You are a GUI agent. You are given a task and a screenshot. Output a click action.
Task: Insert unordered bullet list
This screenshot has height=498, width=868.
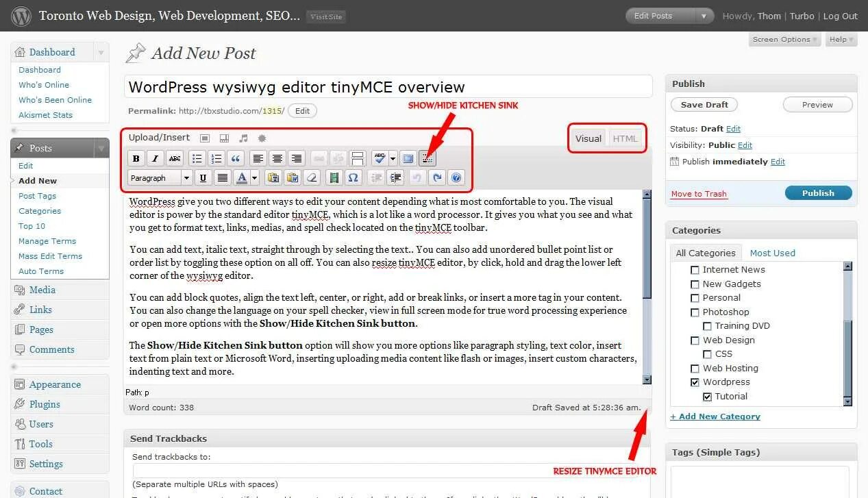point(197,158)
